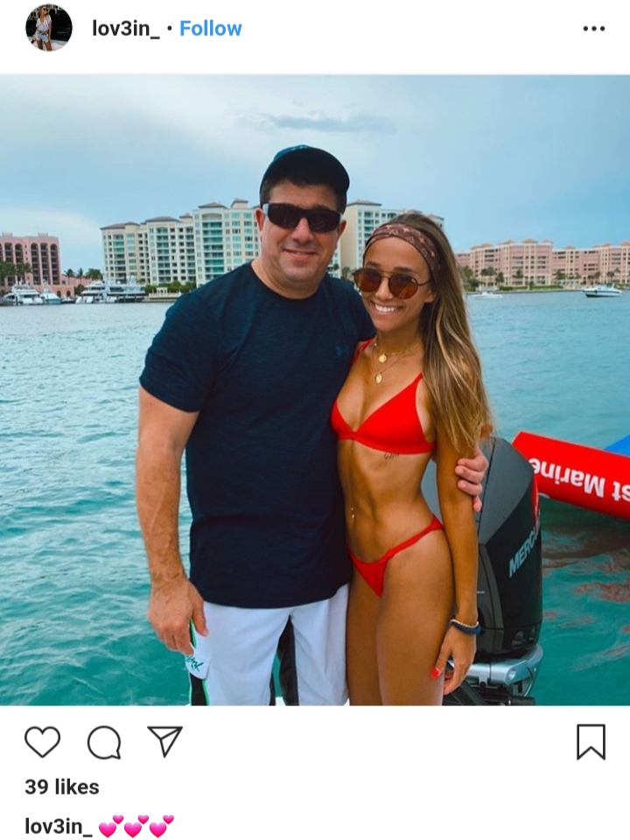Click the white boat on the right horizon
This screenshot has width=630, height=840.
tap(602, 290)
